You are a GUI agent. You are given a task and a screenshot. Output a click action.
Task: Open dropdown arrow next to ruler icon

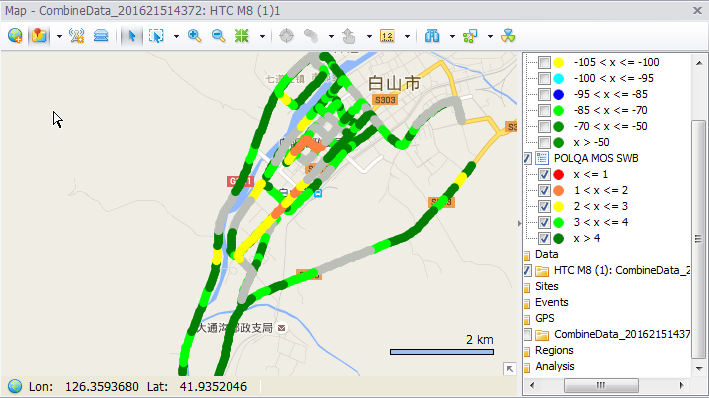tap(407, 36)
